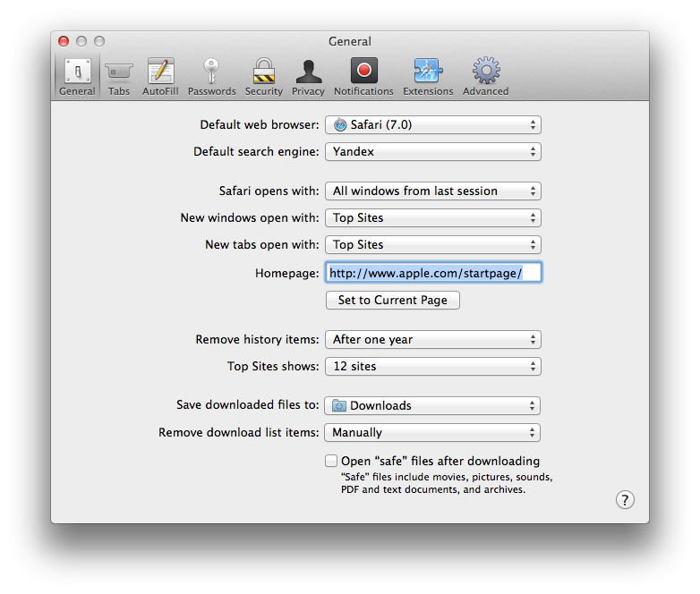This screenshot has height=594, width=700.
Task: Switch to the Tabs preferences icon
Action: (119, 77)
